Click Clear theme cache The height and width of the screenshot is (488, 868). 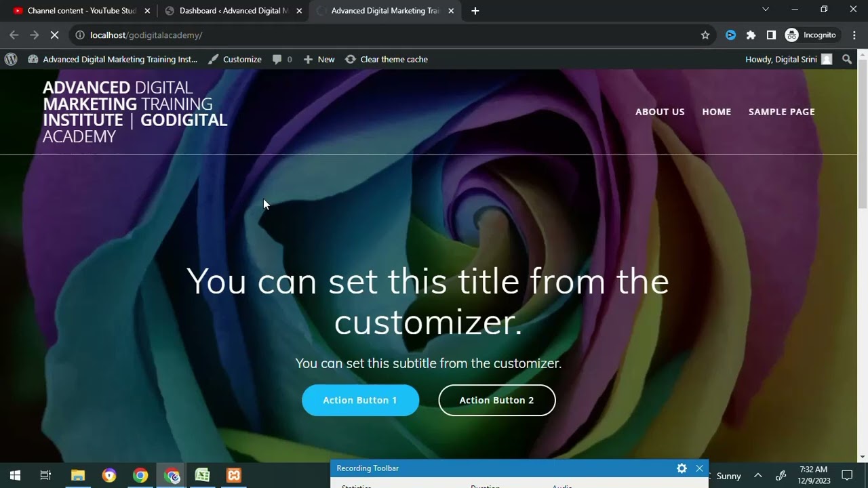[x=386, y=60]
